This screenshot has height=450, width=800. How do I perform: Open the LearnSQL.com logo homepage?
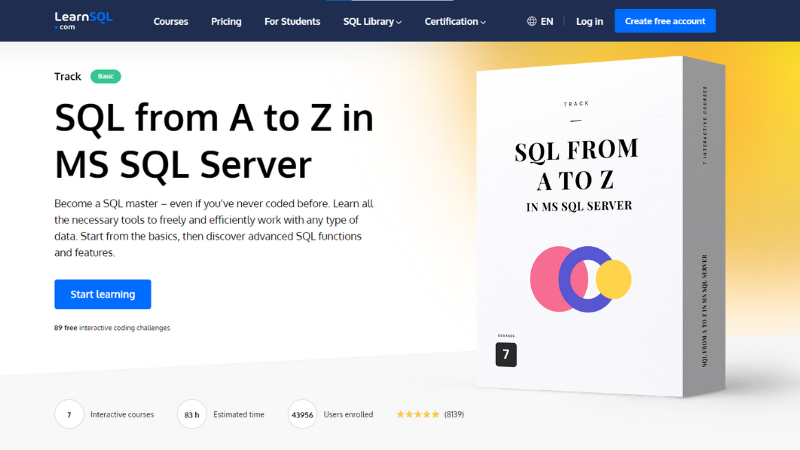(x=84, y=21)
